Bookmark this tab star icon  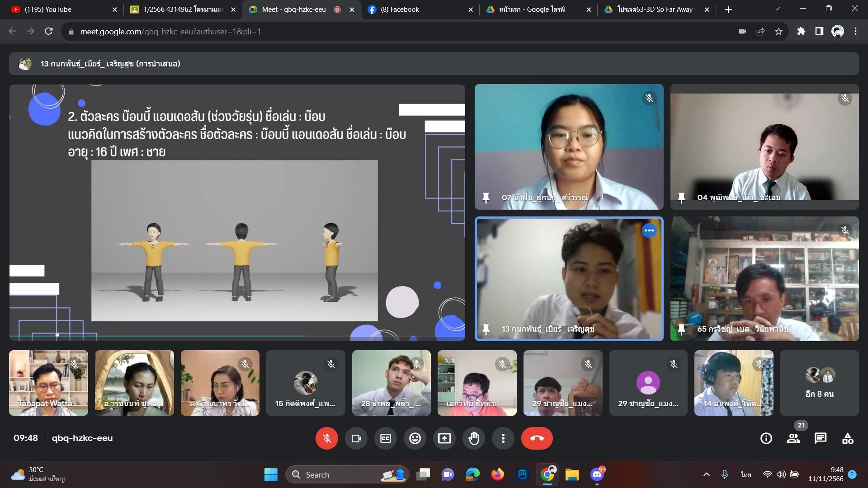click(x=778, y=31)
